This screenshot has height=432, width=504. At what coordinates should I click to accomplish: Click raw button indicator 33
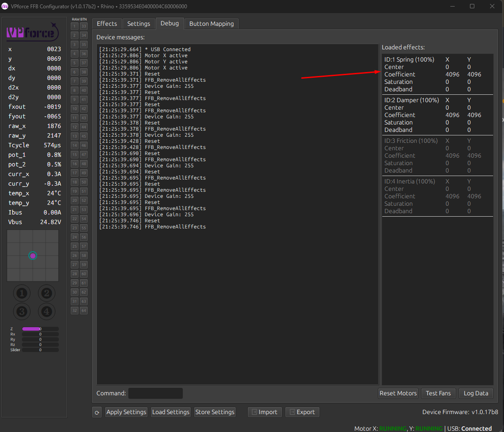click(84, 26)
